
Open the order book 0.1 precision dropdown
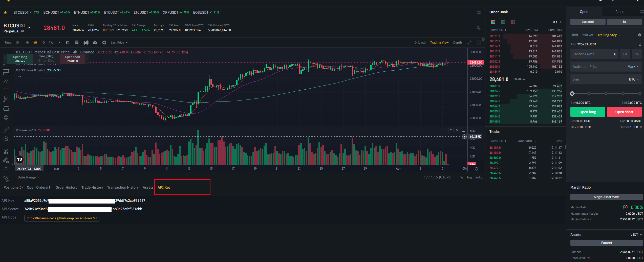click(x=557, y=22)
